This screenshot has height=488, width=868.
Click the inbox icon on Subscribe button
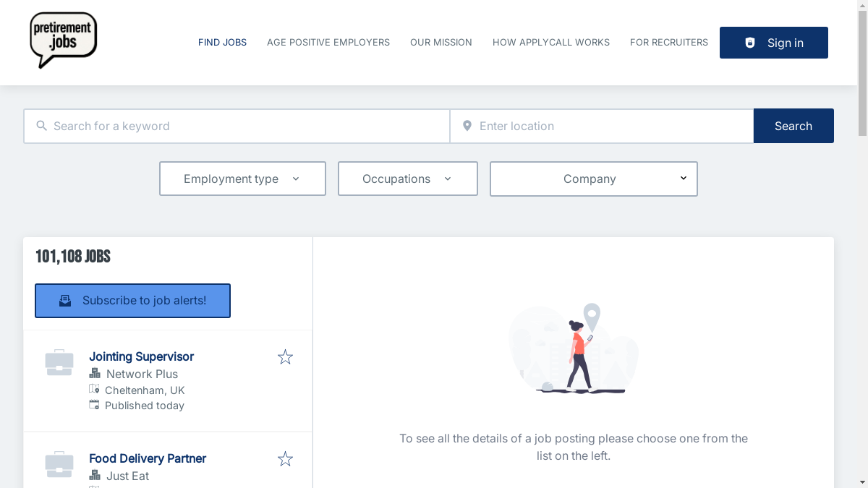point(65,301)
